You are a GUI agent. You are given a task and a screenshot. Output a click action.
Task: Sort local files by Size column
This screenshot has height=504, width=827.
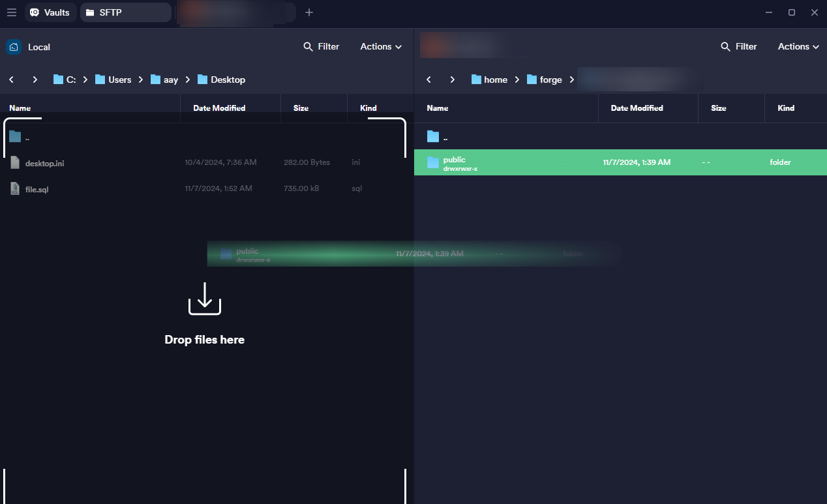(301, 108)
